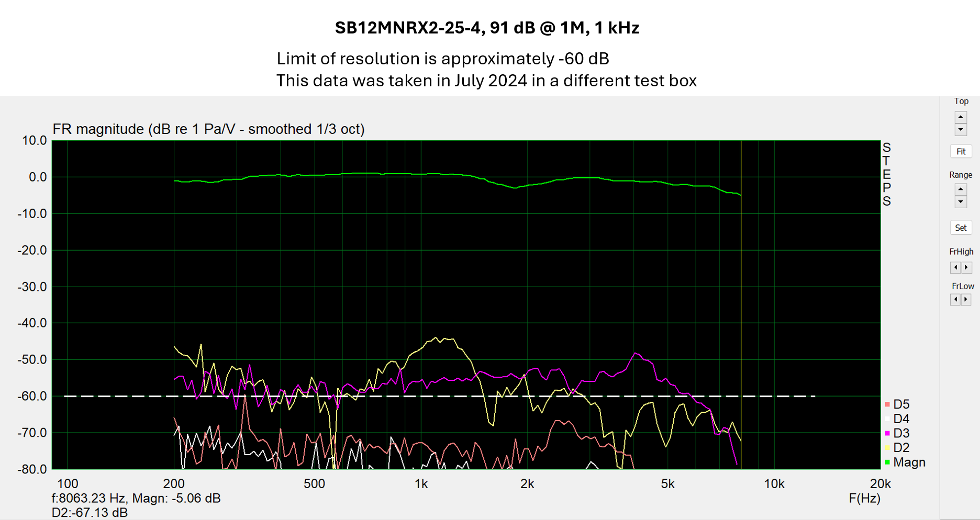Click the Fit button
Screen dimensions: 980x520
(961, 152)
